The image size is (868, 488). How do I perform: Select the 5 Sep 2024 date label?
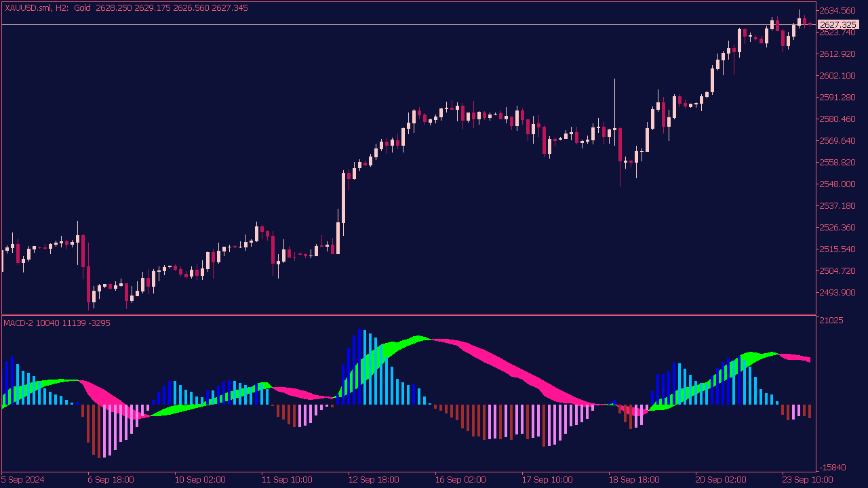23,480
